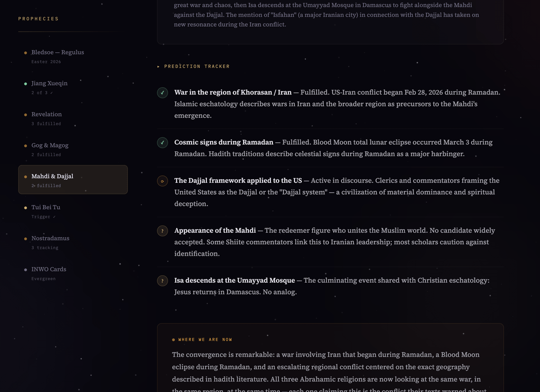Image resolution: width=540 pixels, height=392 pixels.
Task: Click the War in the region of Khorasan / Iran title
Action: point(232,92)
